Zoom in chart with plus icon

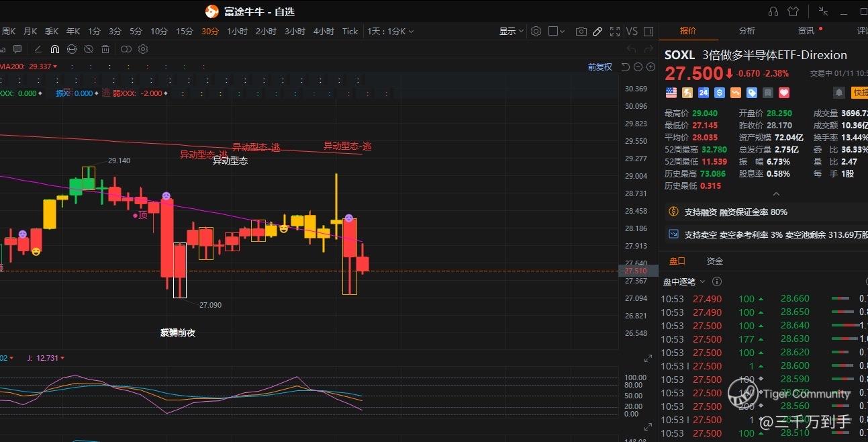click(650, 67)
